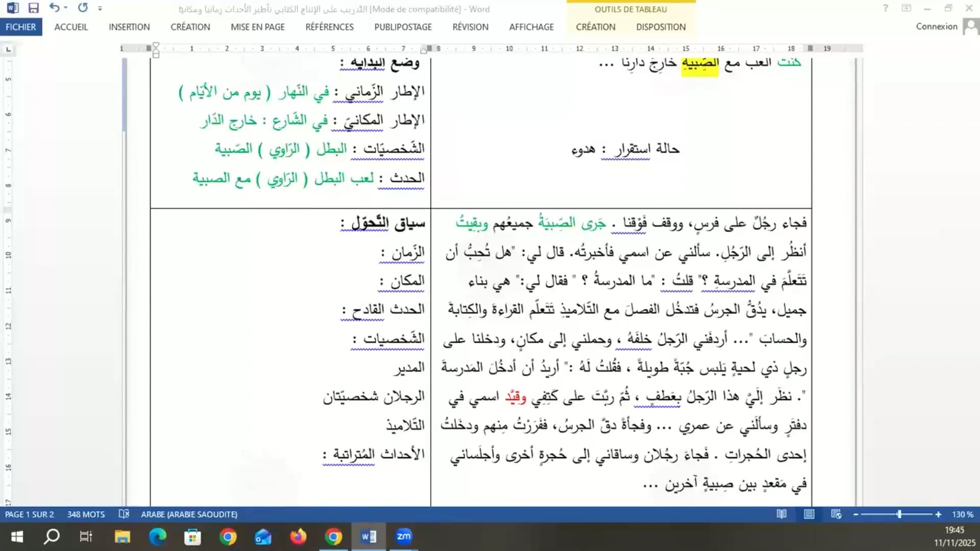980x551 pixels.
Task: Open ribbon display options button
Action: click(906, 8)
